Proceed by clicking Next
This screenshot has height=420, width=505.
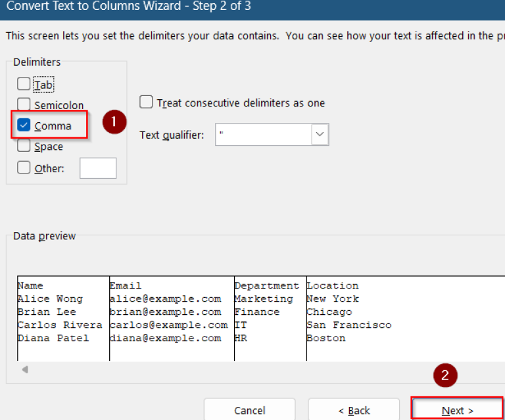click(458, 411)
